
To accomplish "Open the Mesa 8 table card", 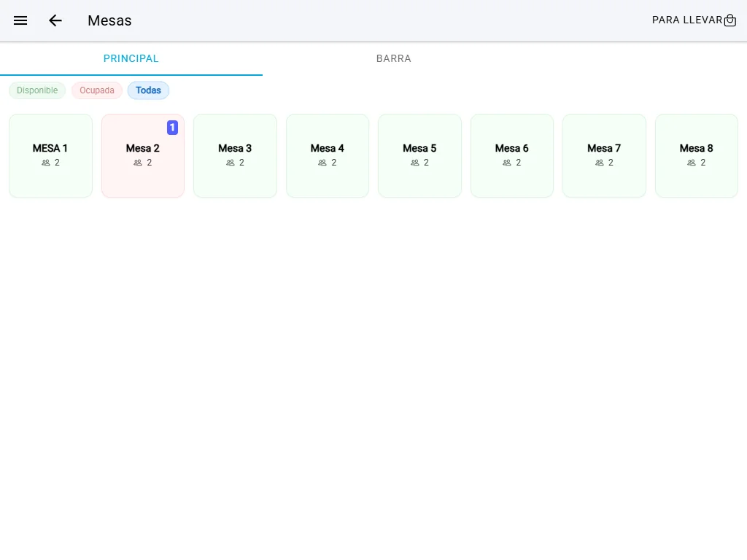I will [697, 156].
